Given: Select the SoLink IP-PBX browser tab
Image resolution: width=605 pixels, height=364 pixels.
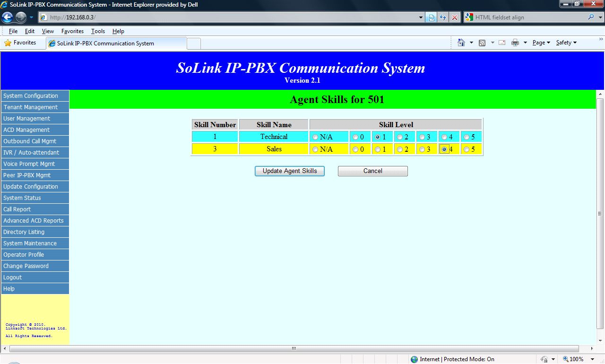Looking at the screenshot, I should pos(116,43).
